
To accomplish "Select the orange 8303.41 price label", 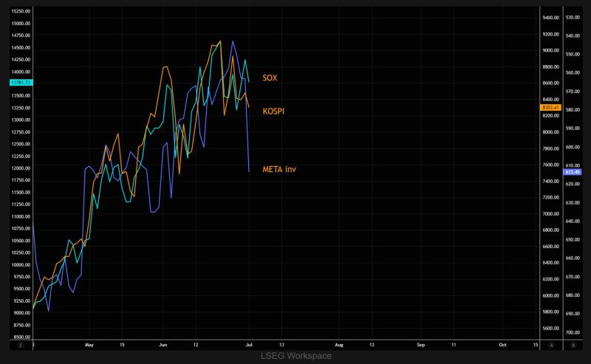I will pyautogui.click(x=550, y=107).
